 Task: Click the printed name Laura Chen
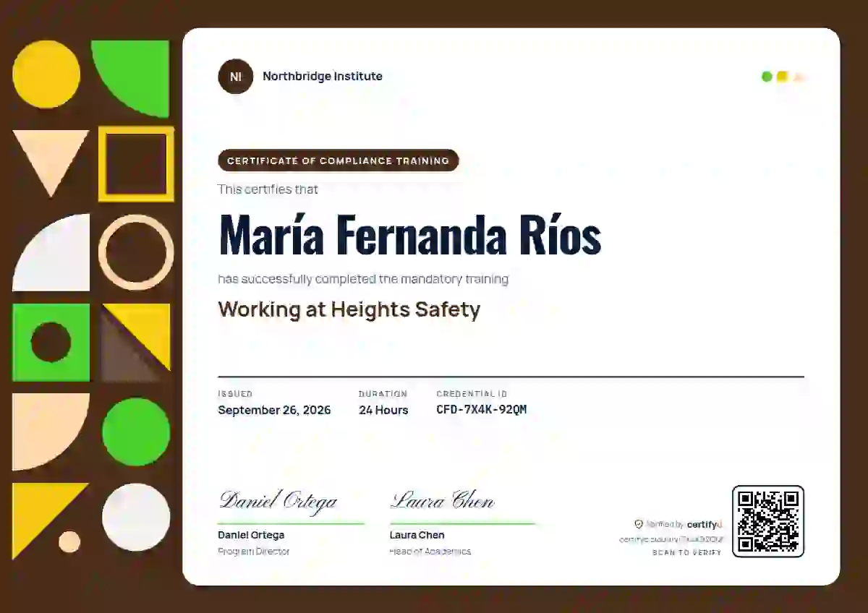pyautogui.click(x=417, y=535)
